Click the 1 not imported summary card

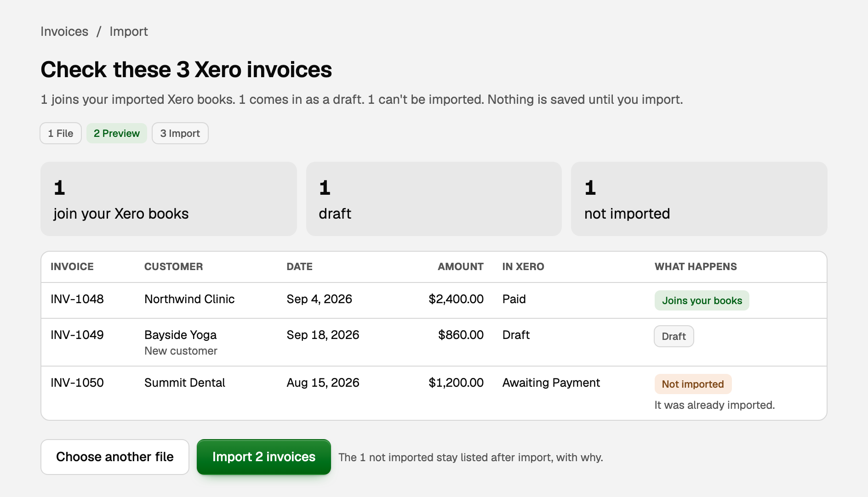click(x=699, y=199)
